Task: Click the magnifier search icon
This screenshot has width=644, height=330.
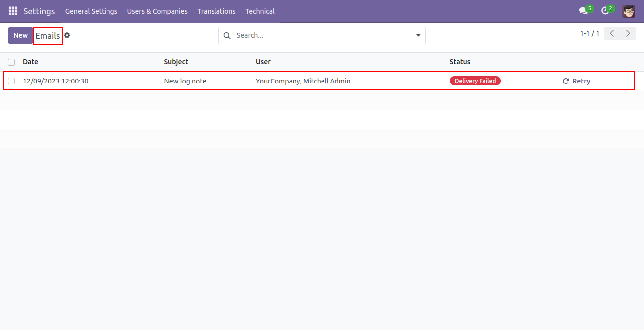Action: click(x=227, y=35)
